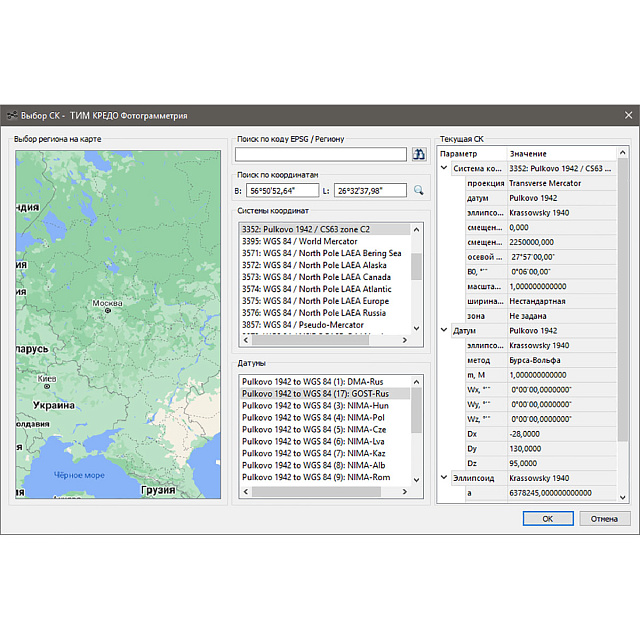
Task: Click down arrow of datums list scrollbar
Action: (416, 480)
